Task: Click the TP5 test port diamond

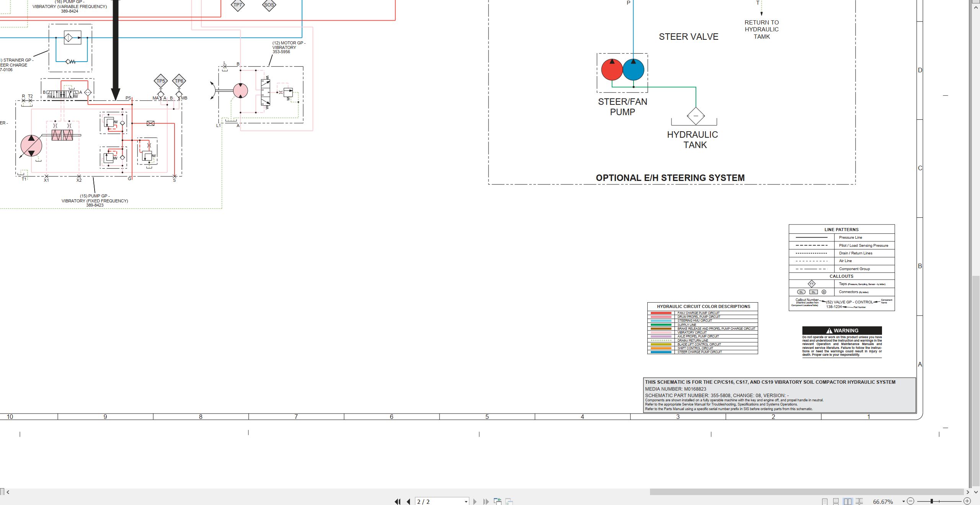Action: click(161, 81)
